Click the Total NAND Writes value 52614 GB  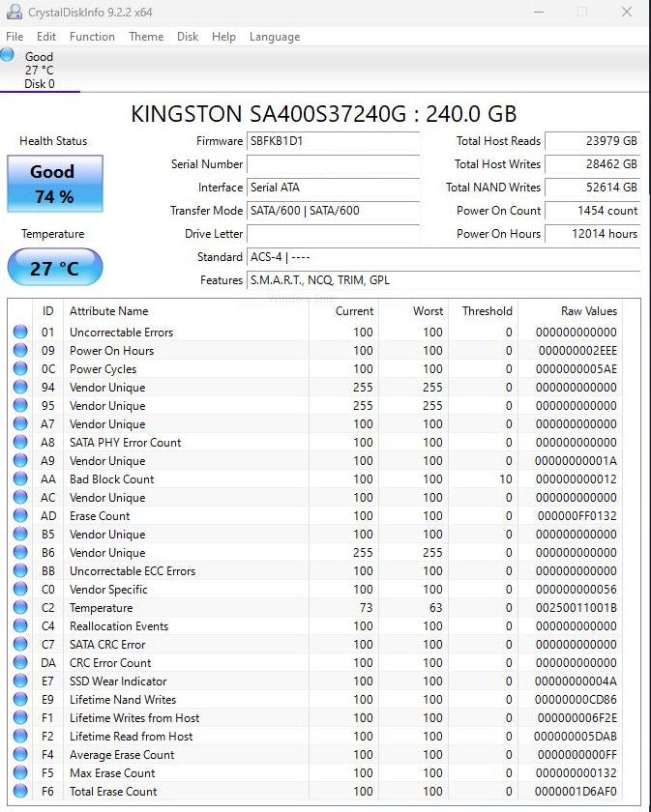pyautogui.click(x=592, y=188)
